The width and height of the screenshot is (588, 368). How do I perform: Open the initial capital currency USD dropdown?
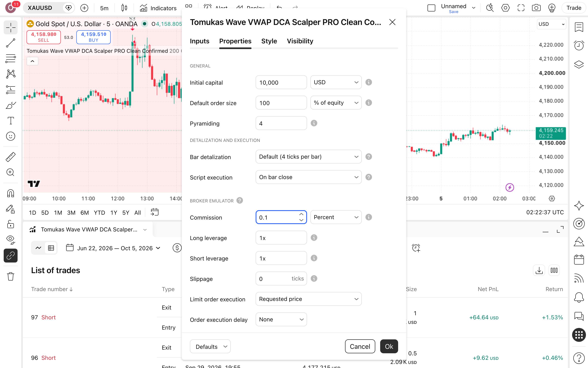tap(336, 82)
